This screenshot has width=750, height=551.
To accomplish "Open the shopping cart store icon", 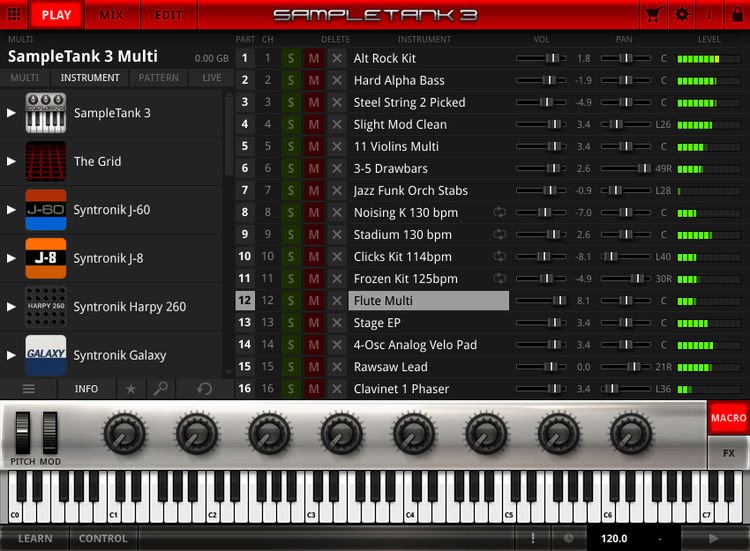I will 653,15.
